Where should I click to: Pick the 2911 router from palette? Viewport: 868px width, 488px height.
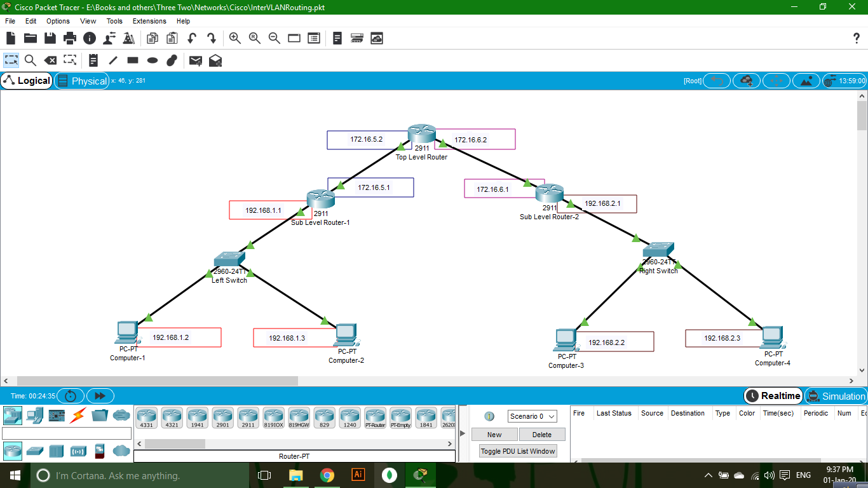click(248, 418)
